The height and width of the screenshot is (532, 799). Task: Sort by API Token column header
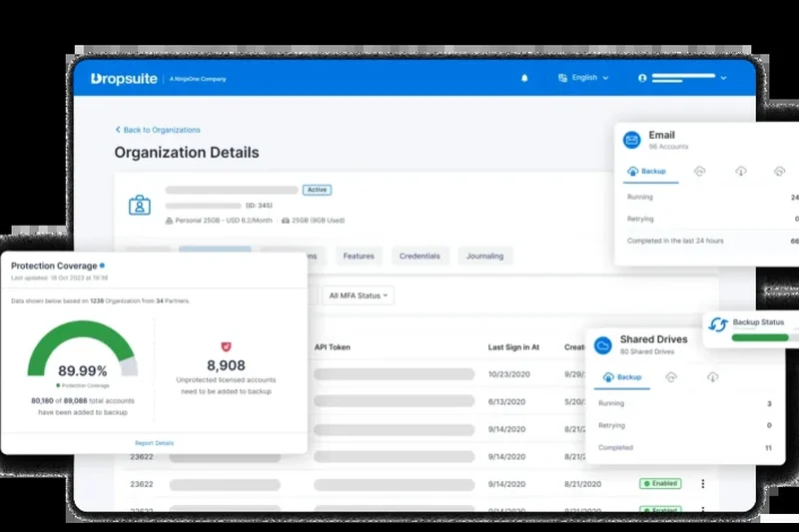[x=333, y=347]
